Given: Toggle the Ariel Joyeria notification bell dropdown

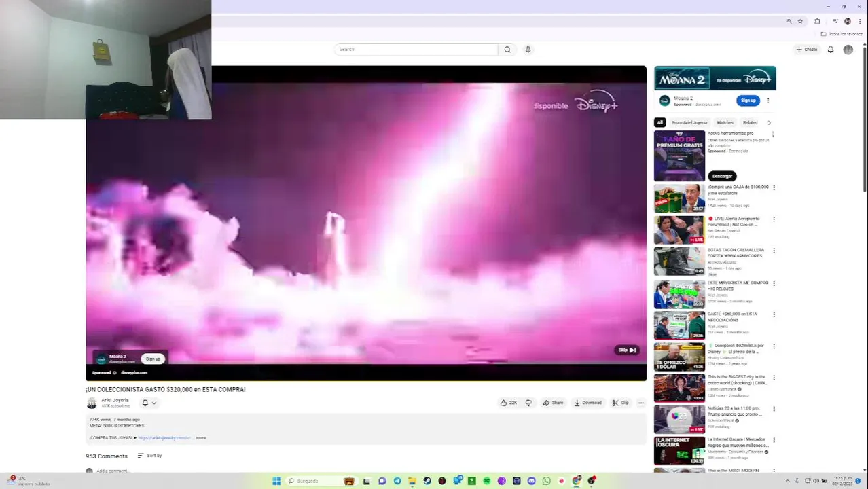Looking at the screenshot, I should (149, 403).
